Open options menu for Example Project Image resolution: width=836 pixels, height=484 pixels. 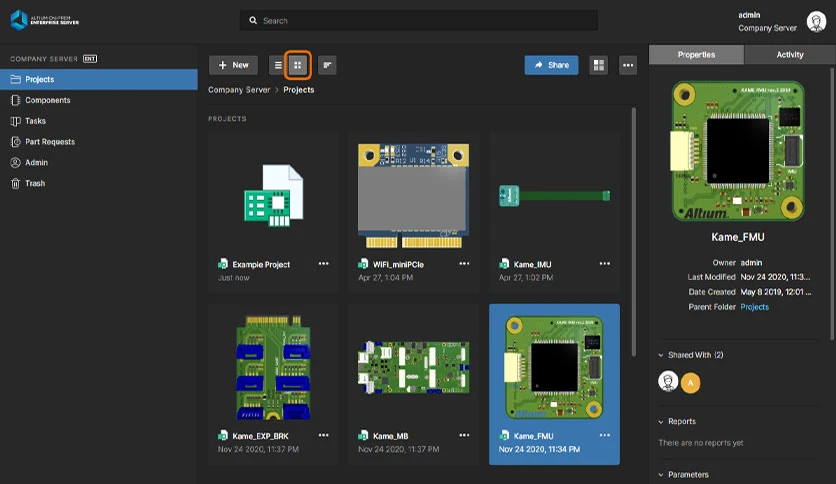tap(323, 263)
